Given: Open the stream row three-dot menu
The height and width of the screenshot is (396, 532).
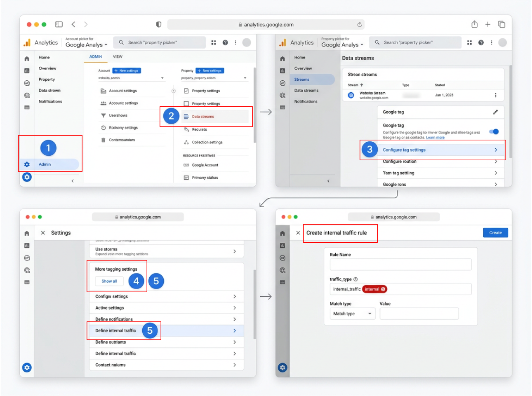Looking at the screenshot, I should click(496, 95).
